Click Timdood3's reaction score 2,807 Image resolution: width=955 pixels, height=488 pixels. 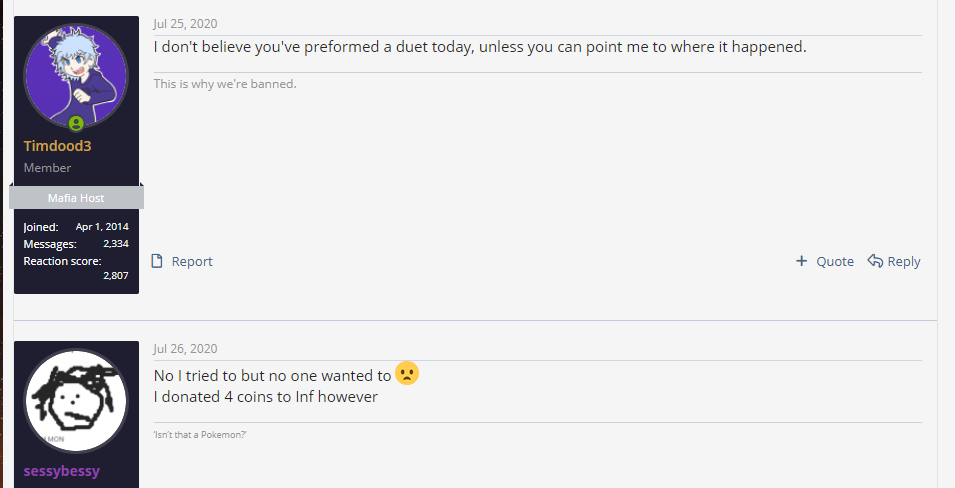[x=115, y=275]
